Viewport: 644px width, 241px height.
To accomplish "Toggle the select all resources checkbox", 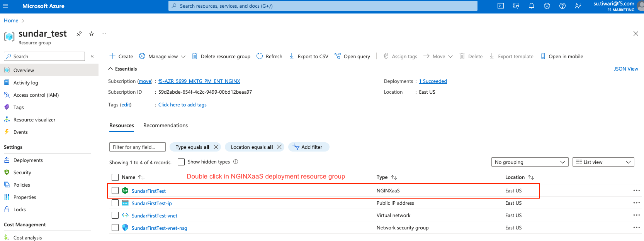I will 115,177.
